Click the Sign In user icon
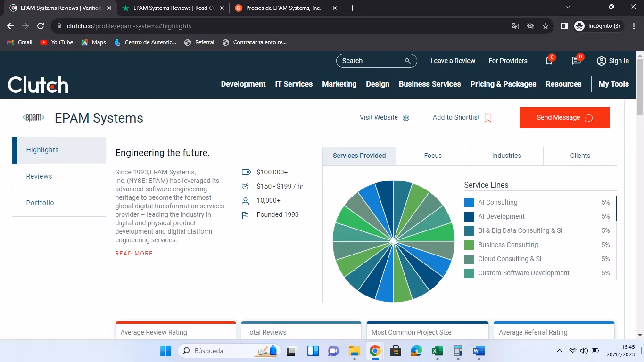Image resolution: width=644 pixels, height=362 pixels. [x=601, y=61]
